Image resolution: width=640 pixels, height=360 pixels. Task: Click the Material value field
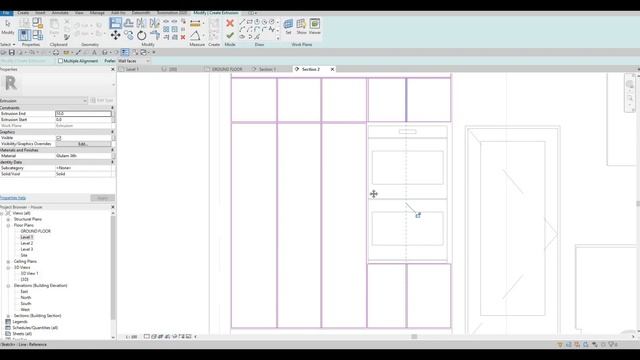click(x=83, y=156)
